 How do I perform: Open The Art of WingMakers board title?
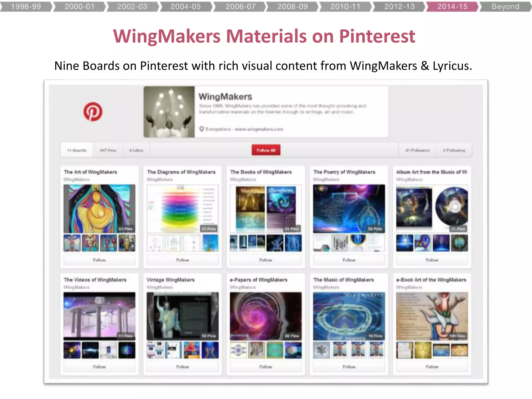pos(90,172)
